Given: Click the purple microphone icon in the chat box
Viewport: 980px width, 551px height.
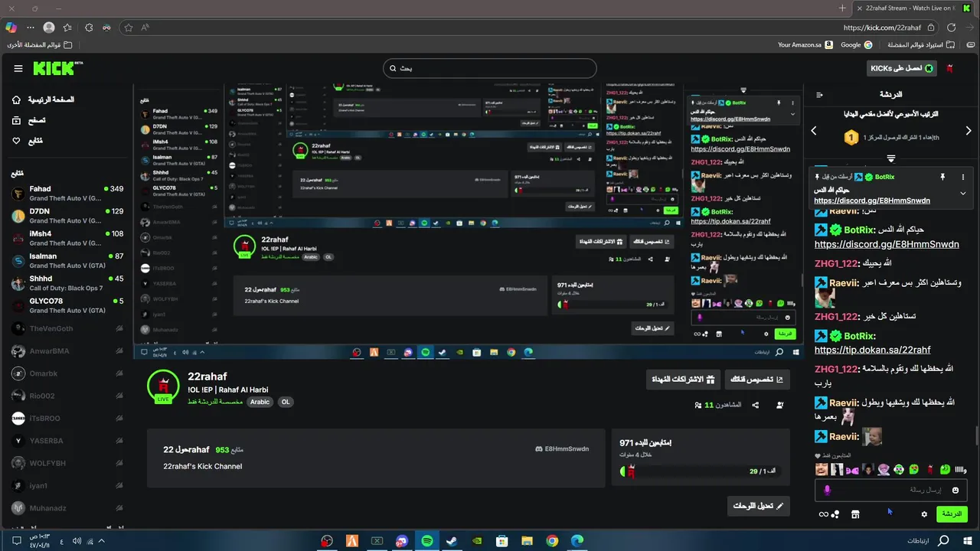Looking at the screenshot, I should coord(827,490).
